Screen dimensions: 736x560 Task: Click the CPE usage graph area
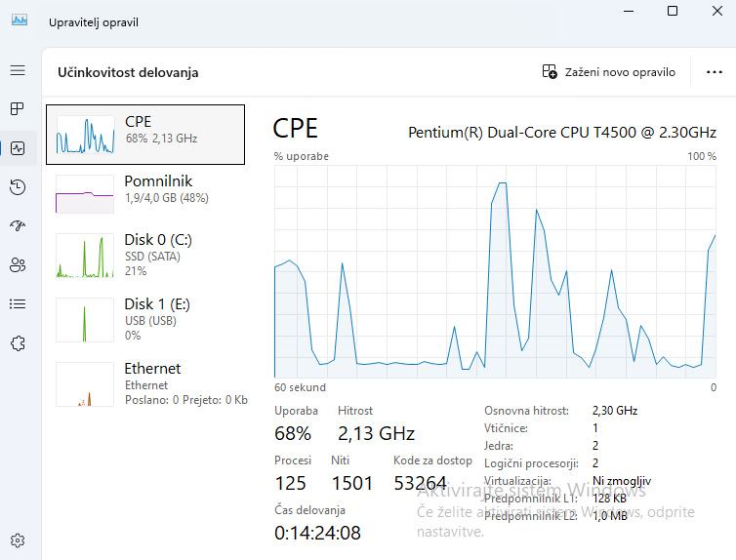495,271
